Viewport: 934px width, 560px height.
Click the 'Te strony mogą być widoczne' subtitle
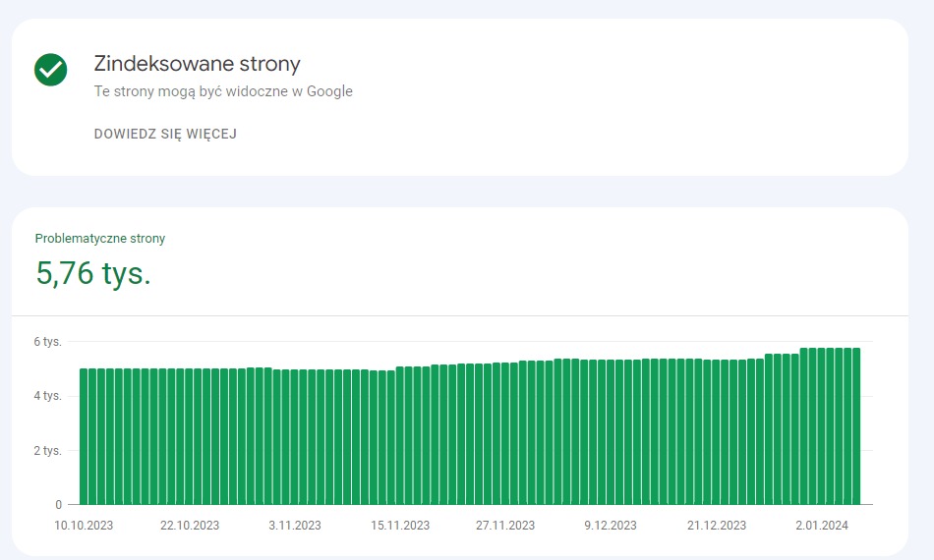coord(223,91)
